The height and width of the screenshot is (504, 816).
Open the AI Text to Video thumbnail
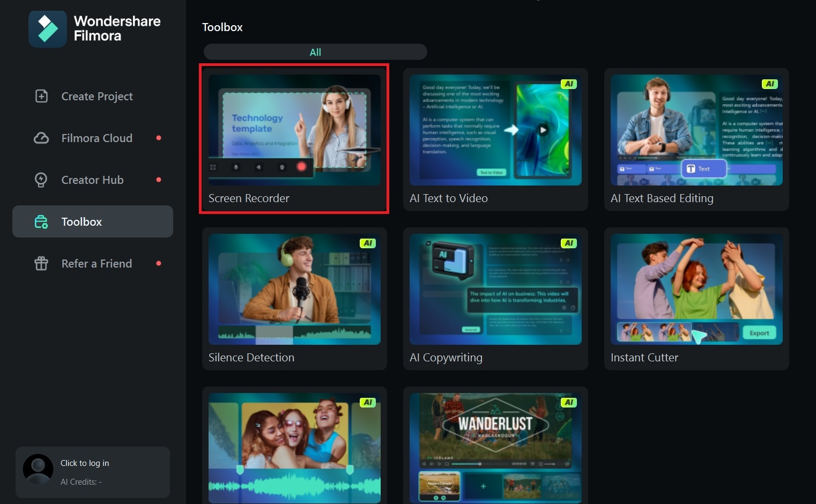pyautogui.click(x=495, y=130)
